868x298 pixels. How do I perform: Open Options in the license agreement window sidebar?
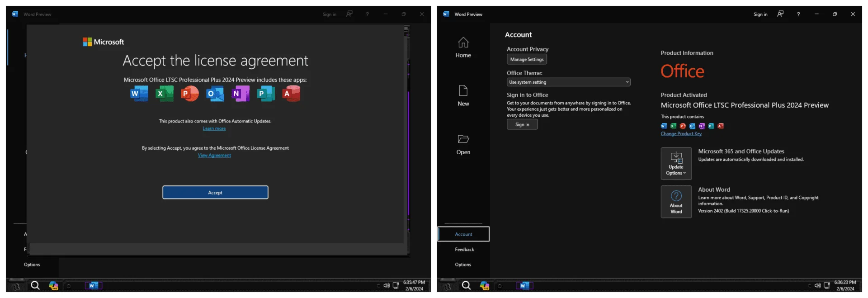(x=32, y=265)
